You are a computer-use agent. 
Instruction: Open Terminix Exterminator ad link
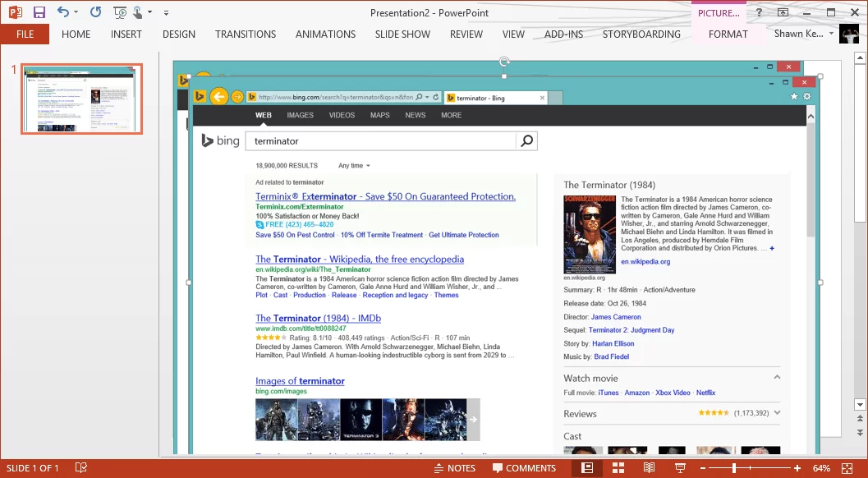pos(385,196)
